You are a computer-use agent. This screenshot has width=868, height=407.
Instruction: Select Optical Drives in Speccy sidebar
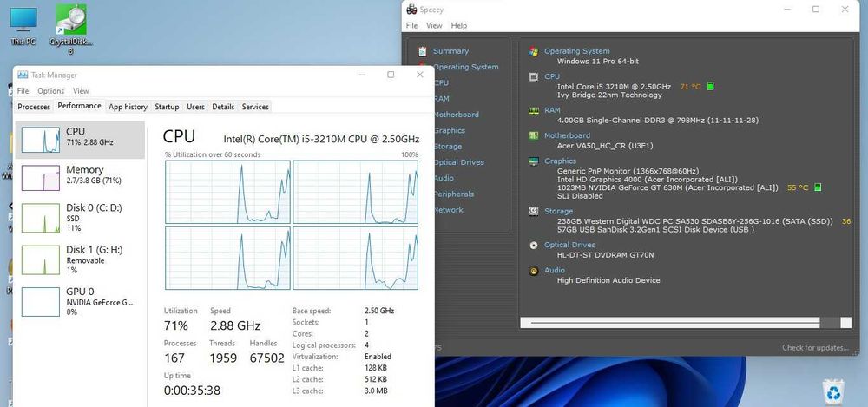tap(459, 162)
